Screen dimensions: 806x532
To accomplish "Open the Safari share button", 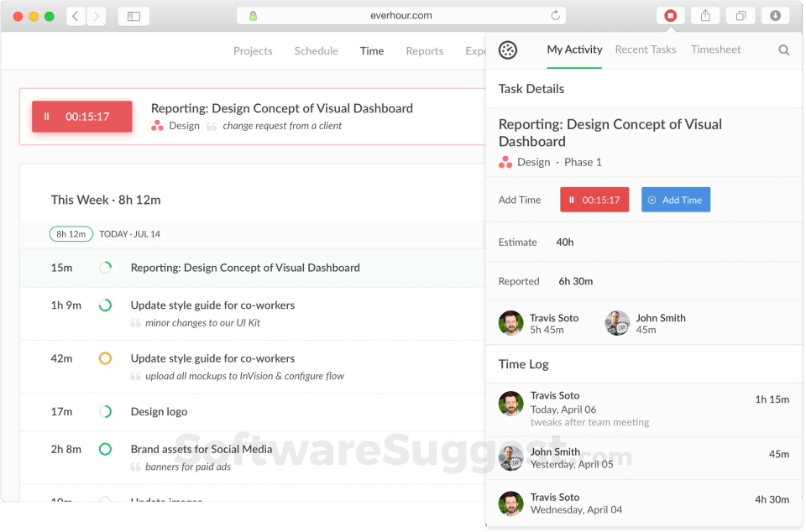I will coord(705,16).
